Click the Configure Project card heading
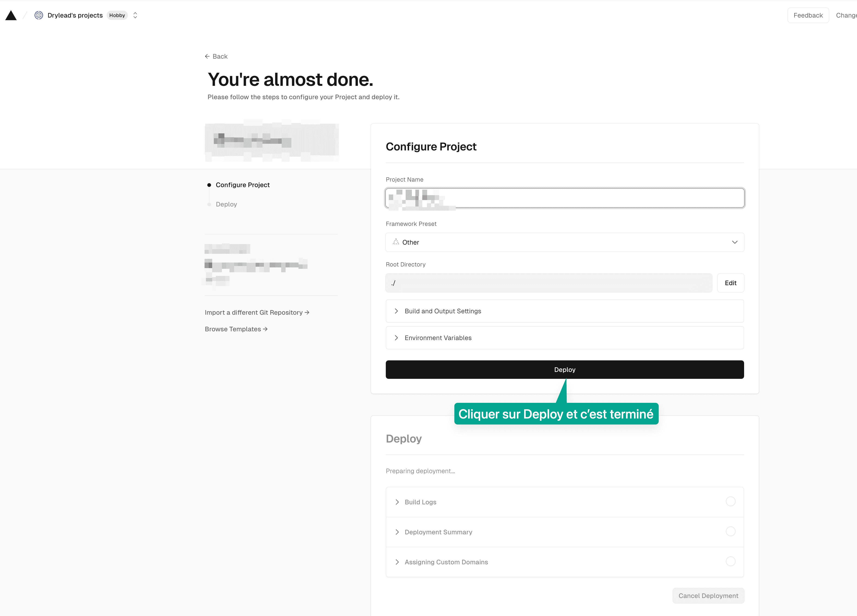This screenshot has height=616, width=857. click(x=431, y=147)
